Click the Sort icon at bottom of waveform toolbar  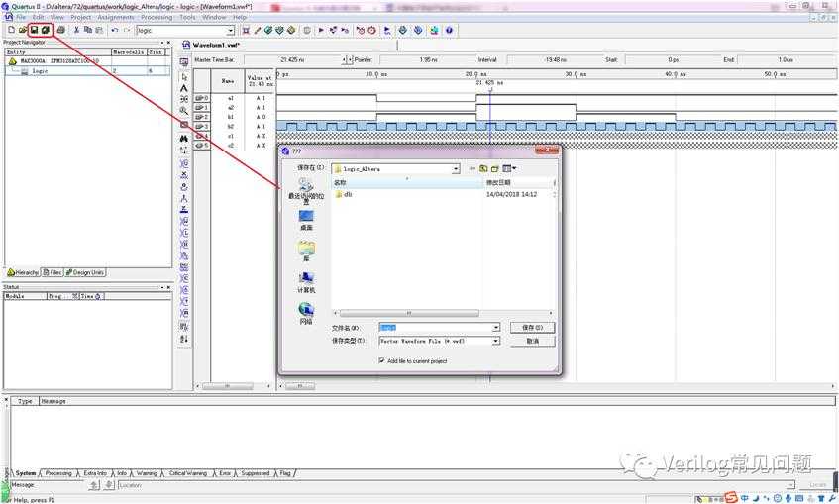pos(184,340)
